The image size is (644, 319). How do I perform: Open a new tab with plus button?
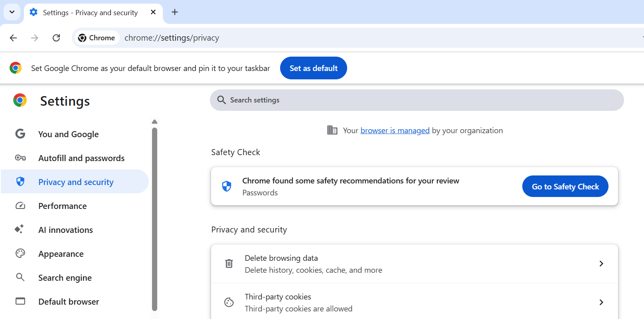point(175,12)
